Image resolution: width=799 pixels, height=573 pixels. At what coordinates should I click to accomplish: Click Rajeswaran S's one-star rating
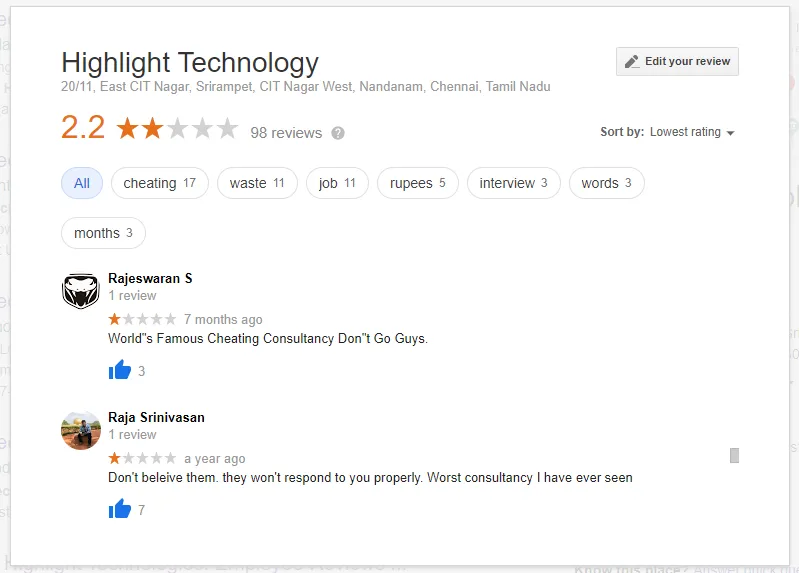point(142,319)
